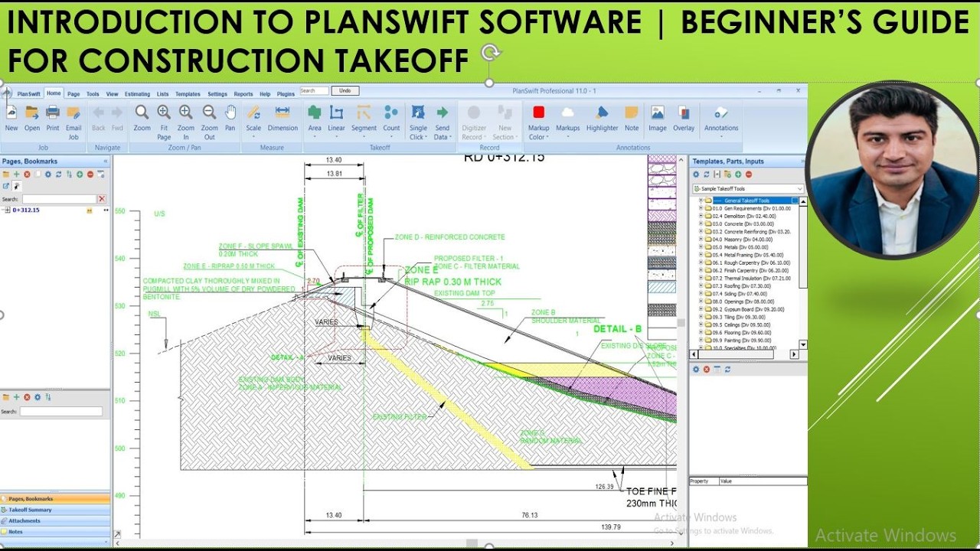Click the Fit Page icon

click(164, 122)
